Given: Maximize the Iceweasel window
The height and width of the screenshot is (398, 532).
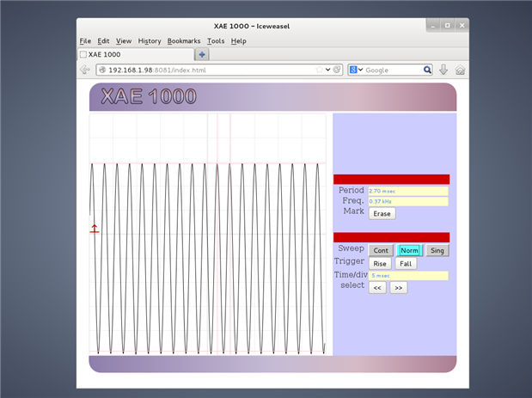Looking at the screenshot, I should (448, 26).
